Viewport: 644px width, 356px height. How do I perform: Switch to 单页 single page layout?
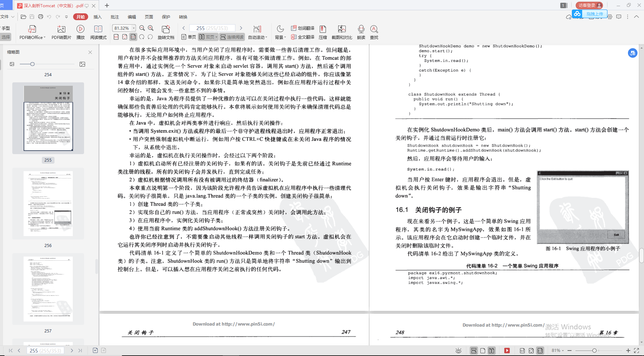[189, 37]
